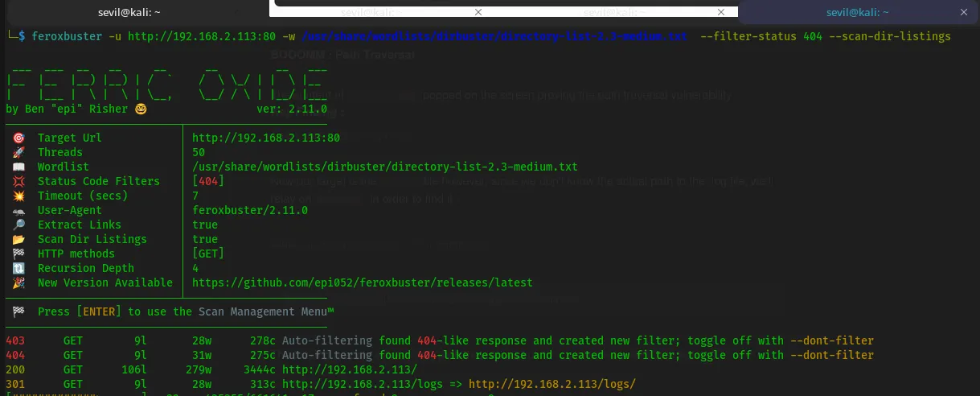Click the animal icon beside User-Agent
The image size is (980, 396).
pos(19,210)
